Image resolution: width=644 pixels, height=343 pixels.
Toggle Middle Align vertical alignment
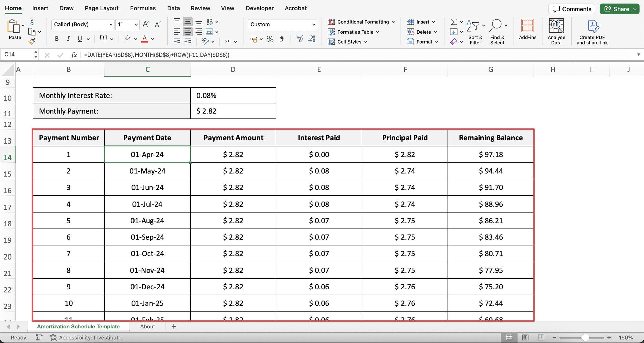tap(188, 22)
